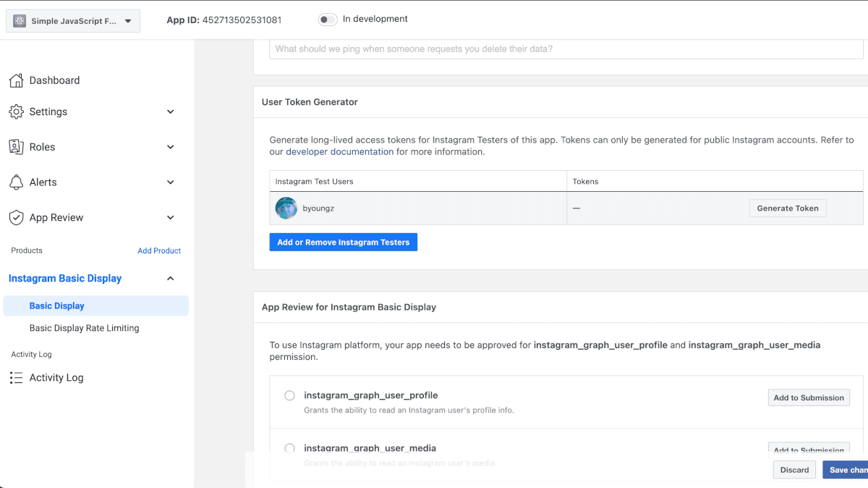Add instagram_graph_user_profile to submission

coord(809,397)
